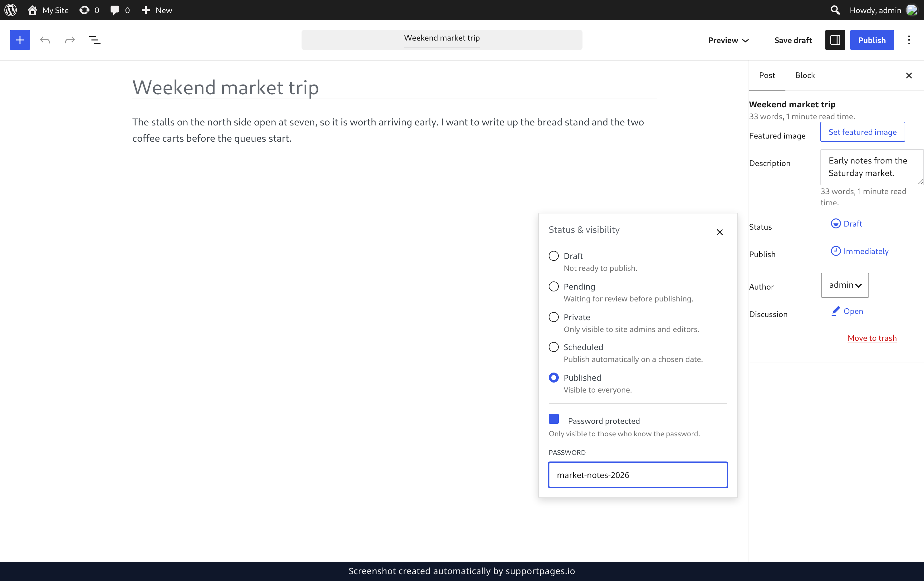Viewport: 924px width, 581px height.
Task: Click the redo arrow icon
Action: (x=70, y=40)
